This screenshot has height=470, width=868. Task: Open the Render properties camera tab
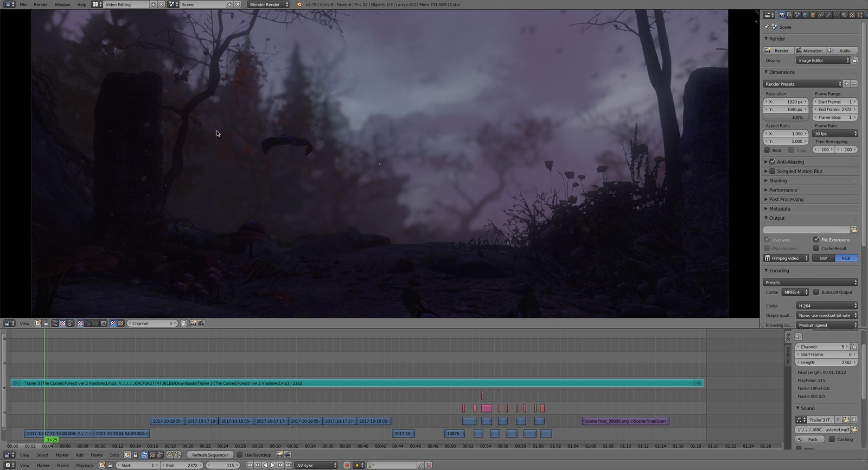782,15
